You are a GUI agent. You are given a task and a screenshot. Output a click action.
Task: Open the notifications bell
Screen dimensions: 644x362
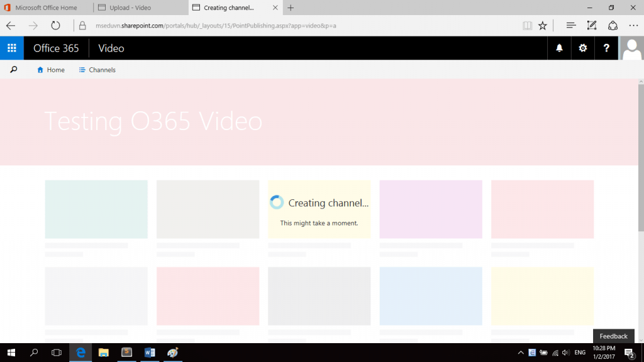[x=559, y=48]
